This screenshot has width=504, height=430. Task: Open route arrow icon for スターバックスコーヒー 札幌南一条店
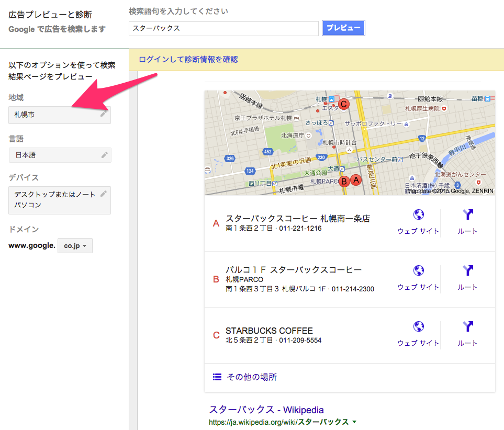point(468,214)
